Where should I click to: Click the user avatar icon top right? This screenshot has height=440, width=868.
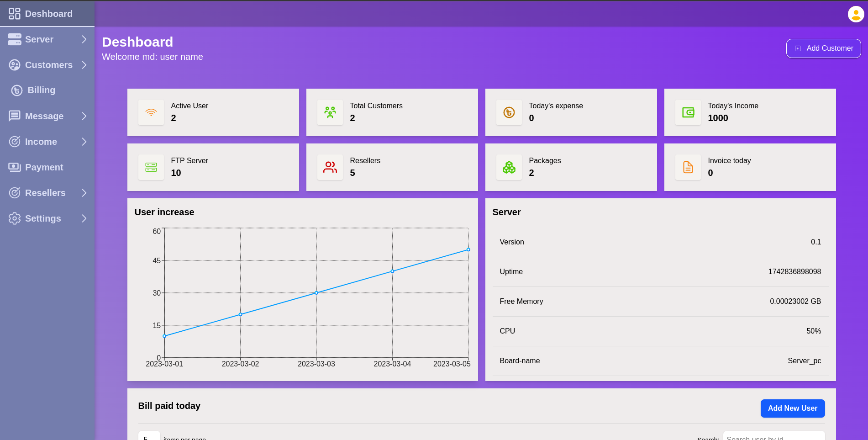[x=855, y=14]
